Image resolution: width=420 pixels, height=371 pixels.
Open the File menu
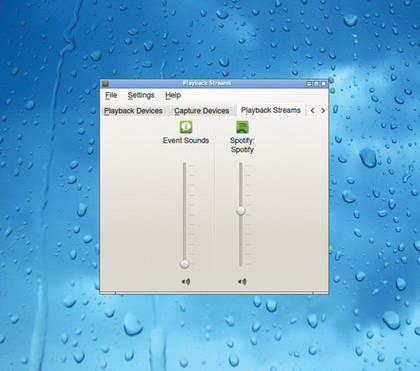coord(111,95)
